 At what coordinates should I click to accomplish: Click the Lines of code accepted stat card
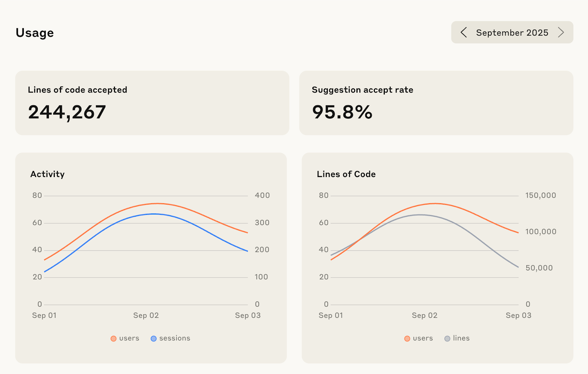[x=152, y=103]
